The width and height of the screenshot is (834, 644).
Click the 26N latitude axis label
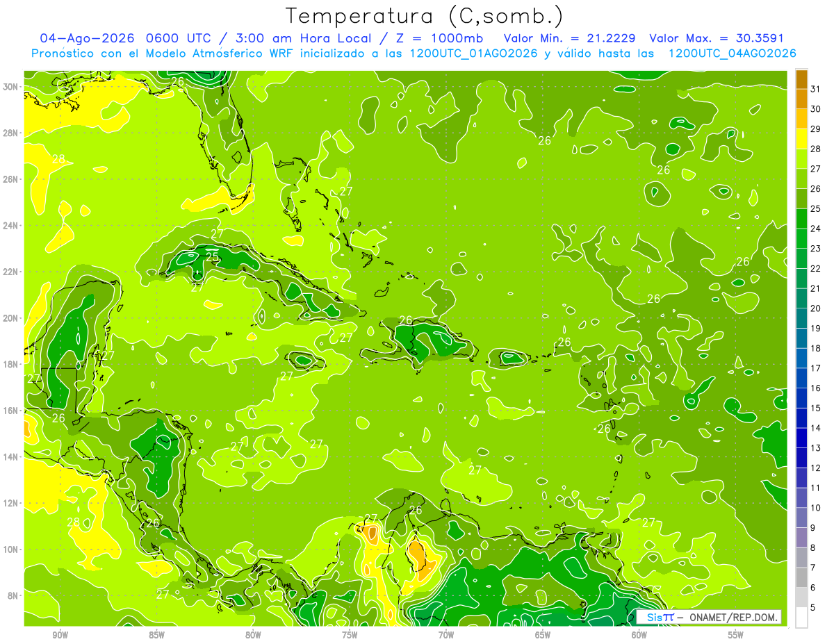[x=10, y=179]
